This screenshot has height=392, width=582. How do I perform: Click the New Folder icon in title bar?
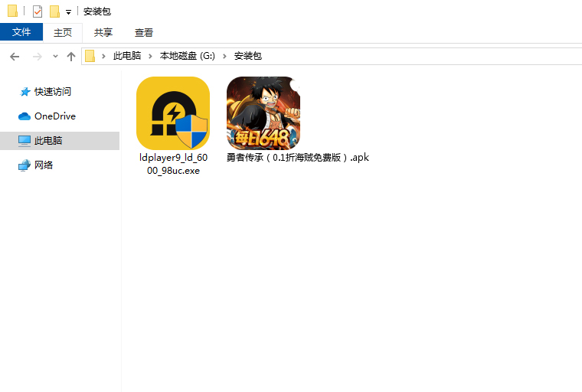point(54,11)
